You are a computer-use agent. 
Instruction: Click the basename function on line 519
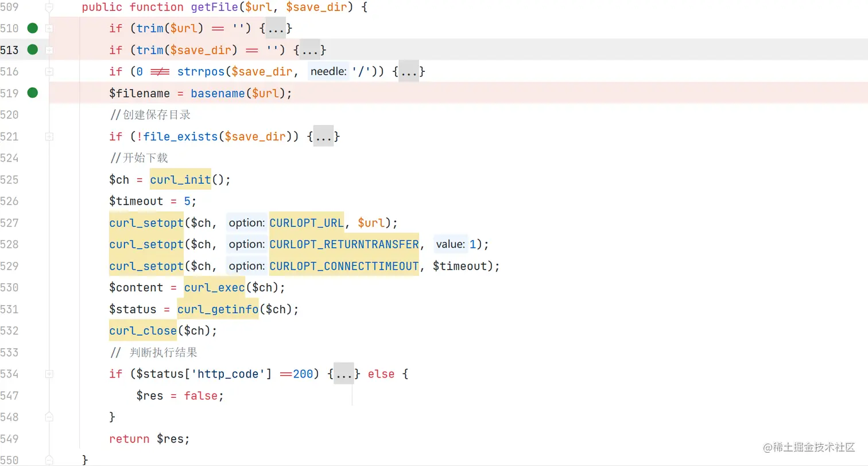(x=218, y=93)
